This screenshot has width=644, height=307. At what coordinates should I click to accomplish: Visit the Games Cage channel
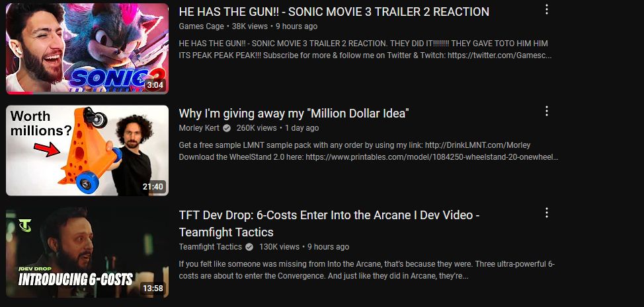(201, 26)
